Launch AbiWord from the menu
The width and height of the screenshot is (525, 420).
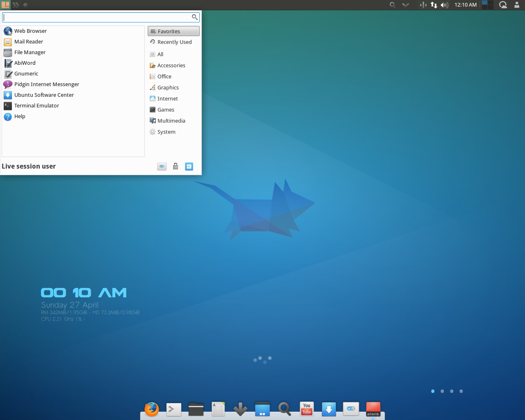(73, 63)
